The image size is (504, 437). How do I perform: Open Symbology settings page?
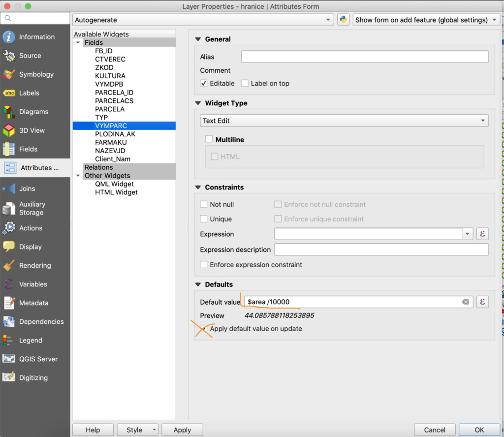pos(35,74)
